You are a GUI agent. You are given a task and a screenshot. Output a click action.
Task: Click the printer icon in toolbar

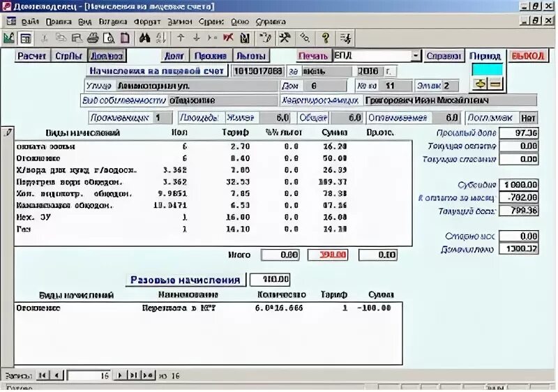[93, 38]
